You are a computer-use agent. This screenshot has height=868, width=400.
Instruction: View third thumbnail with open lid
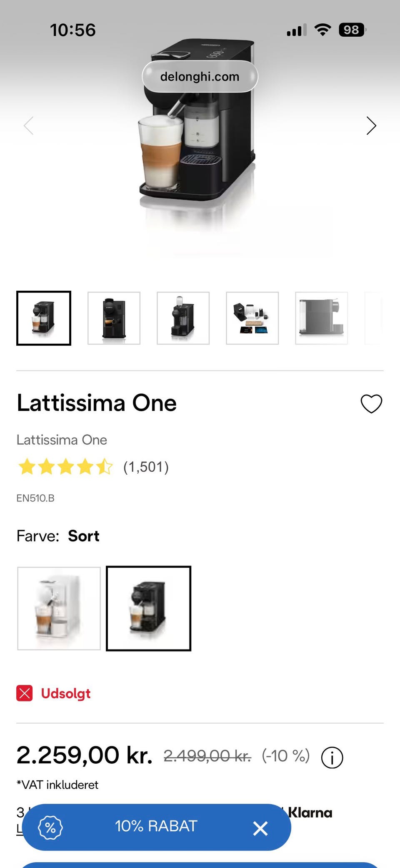tap(183, 318)
